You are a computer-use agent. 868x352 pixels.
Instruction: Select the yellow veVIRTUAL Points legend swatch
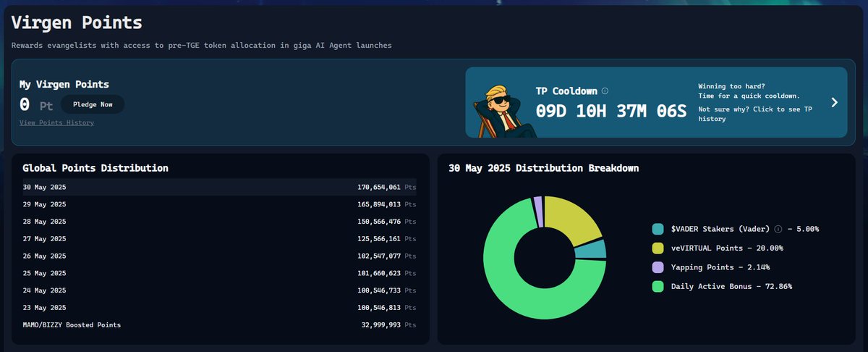pyautogui.click(x=658, y=248)
